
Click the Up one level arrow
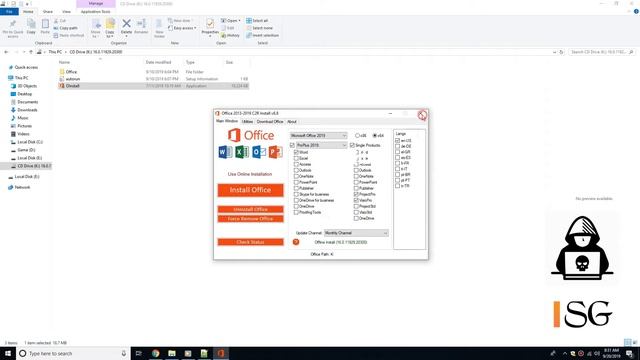tap(31, 52)
